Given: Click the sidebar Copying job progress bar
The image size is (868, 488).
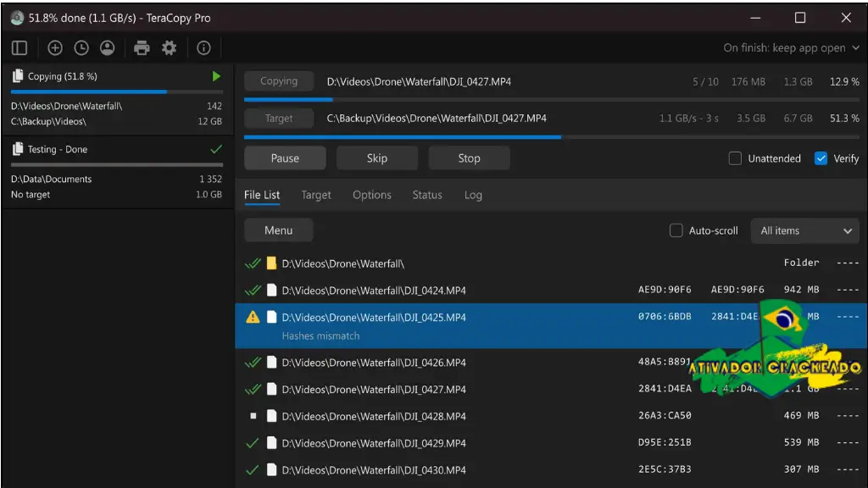Looking at the screenshot, I should (117, 91).
